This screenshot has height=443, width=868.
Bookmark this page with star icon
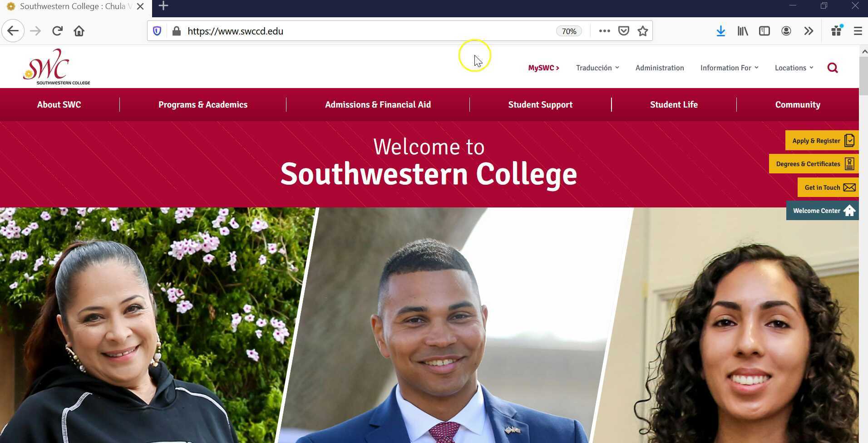point(643,31)
